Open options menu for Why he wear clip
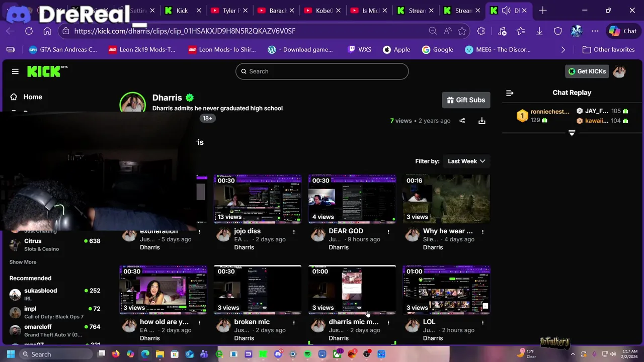 pos(482,232)
